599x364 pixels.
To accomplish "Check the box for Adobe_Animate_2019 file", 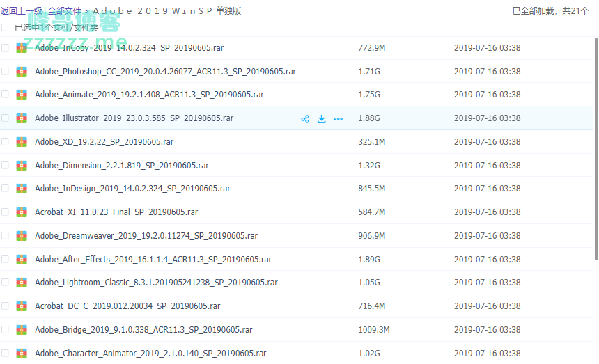I will (6, 95).
